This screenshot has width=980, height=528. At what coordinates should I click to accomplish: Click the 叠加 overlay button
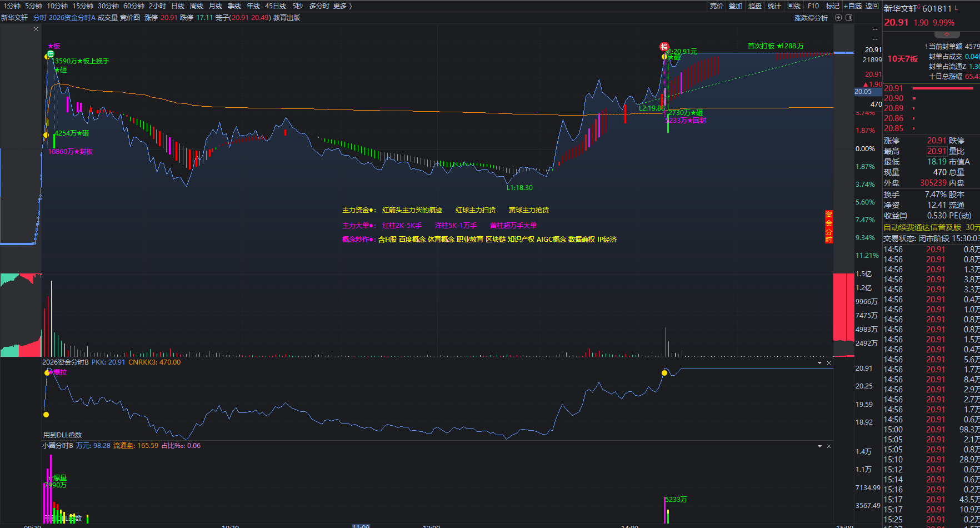(x=736, y=6)
